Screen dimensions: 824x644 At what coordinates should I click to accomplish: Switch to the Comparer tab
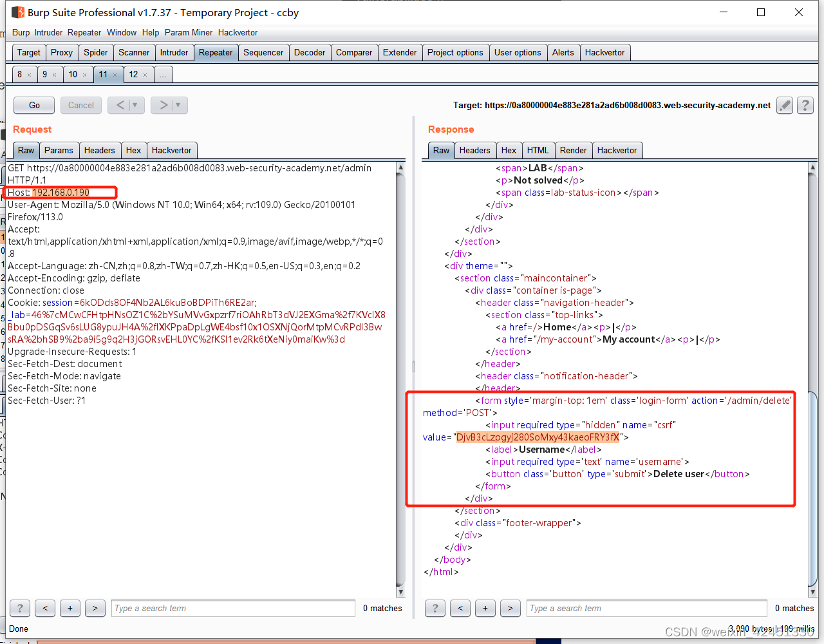(x=354, y=52)
